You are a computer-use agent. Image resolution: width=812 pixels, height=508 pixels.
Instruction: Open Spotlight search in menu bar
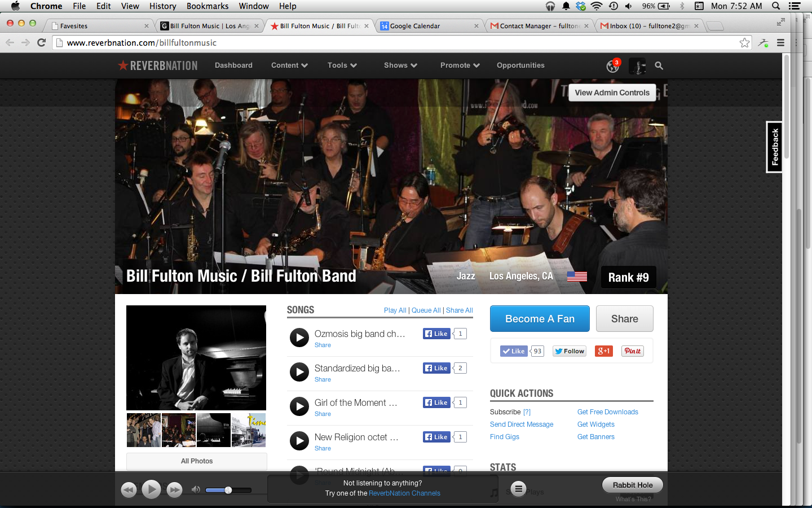(776, 6)
